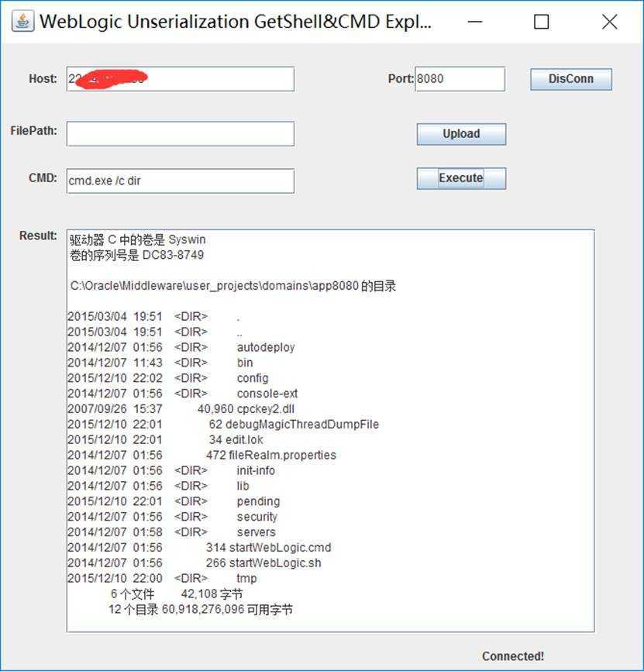Focus the Host input field
This screenshot has width=644, height=671.
[x=180, y=79]
